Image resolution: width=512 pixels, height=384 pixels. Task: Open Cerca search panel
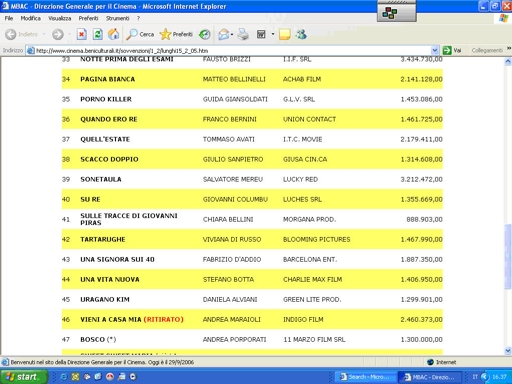click(140, 34)
